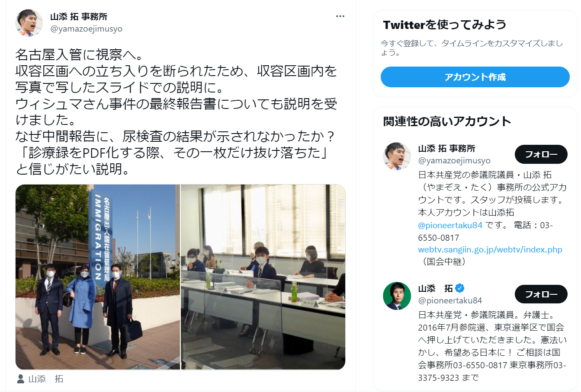Click the tagged person 山添 拓 below photos
Viewport: 581px width, 392px height.
[x=46, y=379]
